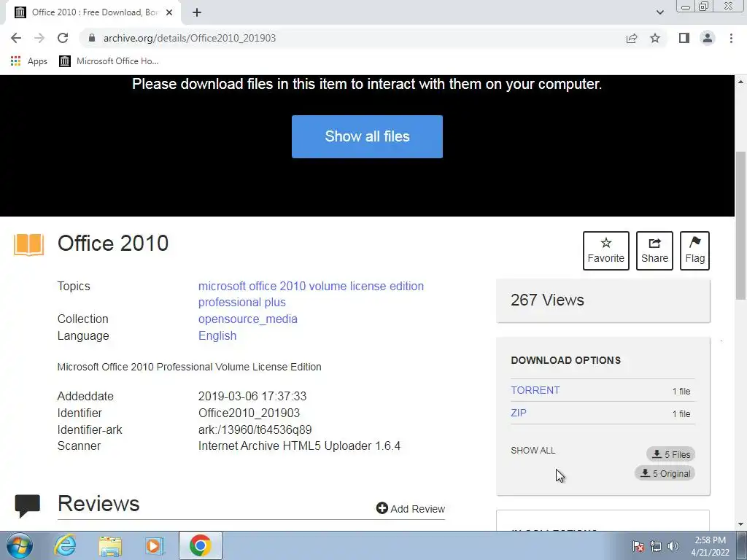
Task: Download all 5 Files
Action: click(671, 454)
